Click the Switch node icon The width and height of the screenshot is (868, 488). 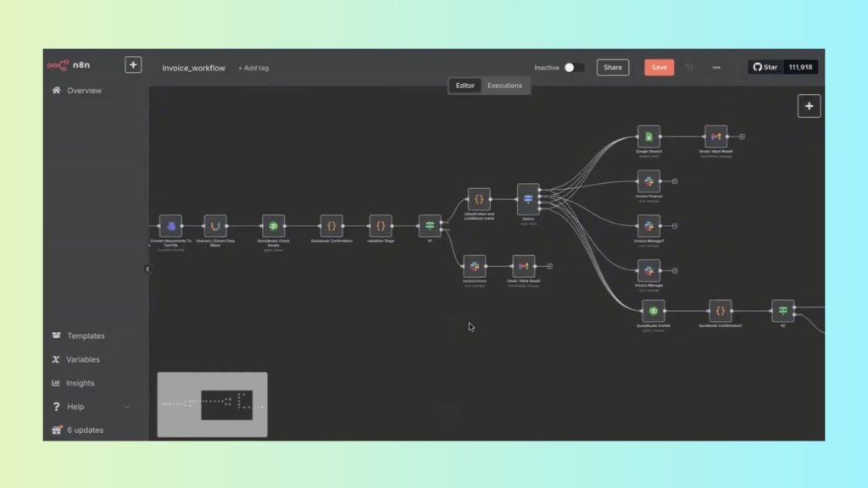(x=528, y=199)
